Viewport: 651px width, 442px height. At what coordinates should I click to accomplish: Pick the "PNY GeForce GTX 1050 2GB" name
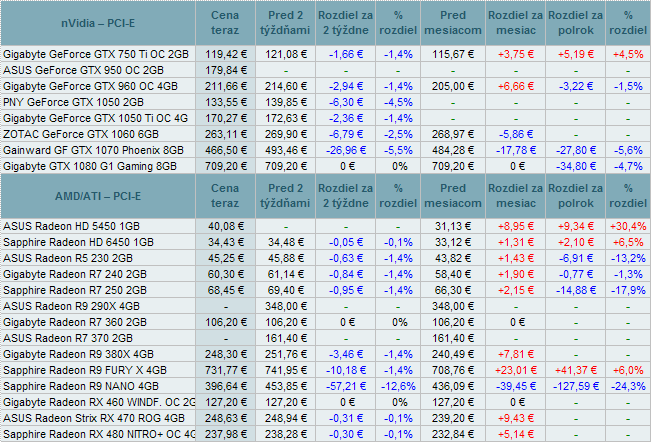tap(73, 102)
